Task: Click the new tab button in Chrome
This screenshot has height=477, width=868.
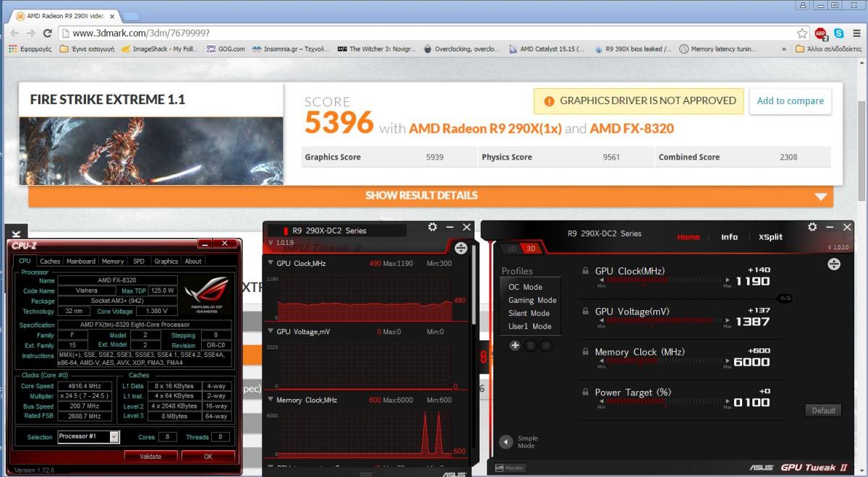Action: (x=131, y=16)
